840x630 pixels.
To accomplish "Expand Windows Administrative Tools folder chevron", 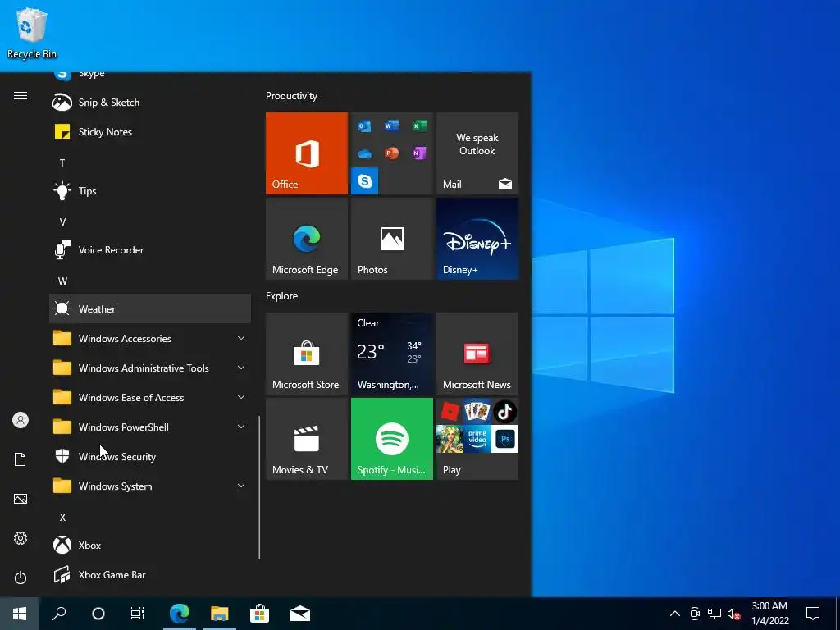I will (x=241, y=367).
